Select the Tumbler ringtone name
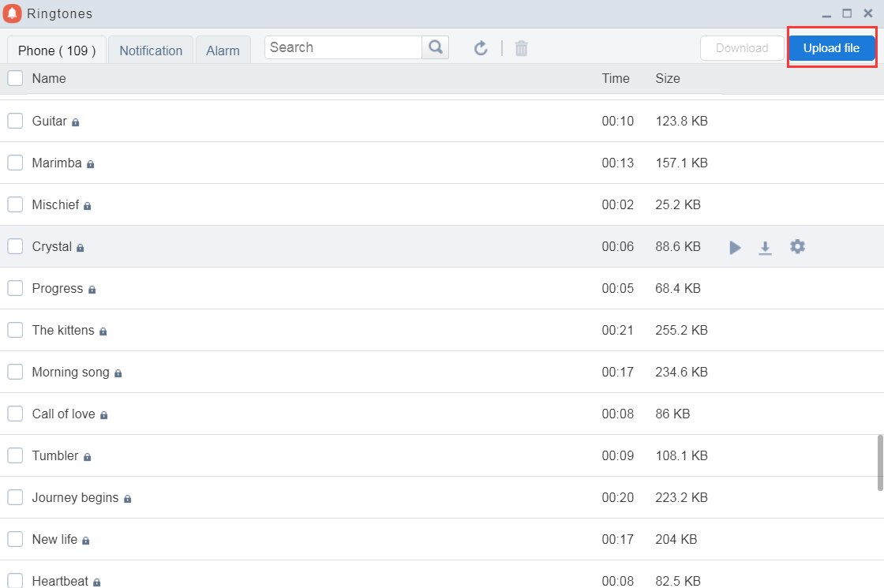Viewport: 884px width, 588px height. pos(54,455)
